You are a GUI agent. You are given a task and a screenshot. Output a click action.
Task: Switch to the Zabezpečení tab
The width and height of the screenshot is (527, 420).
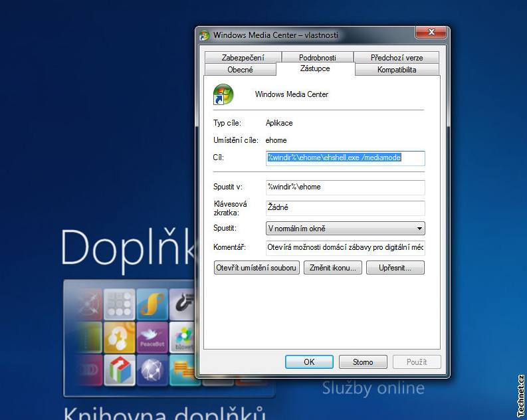[243, 58]
